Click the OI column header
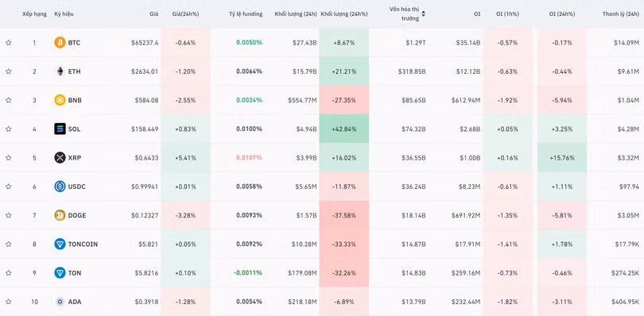 click(477, 14)
